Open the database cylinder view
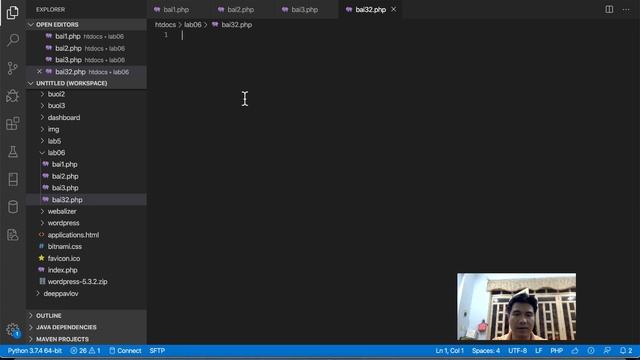 coord(13,207)
